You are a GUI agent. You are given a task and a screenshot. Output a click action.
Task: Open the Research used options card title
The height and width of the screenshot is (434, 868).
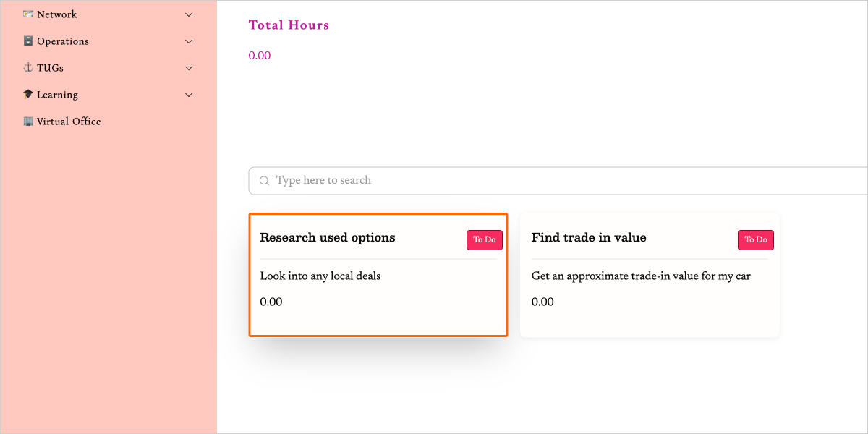tap(328, 237)
